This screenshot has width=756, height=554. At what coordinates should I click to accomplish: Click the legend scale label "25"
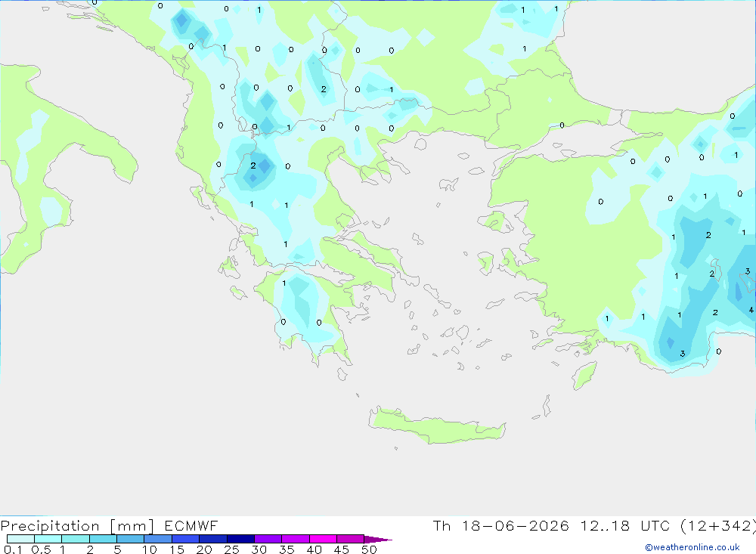coord(231,549)
